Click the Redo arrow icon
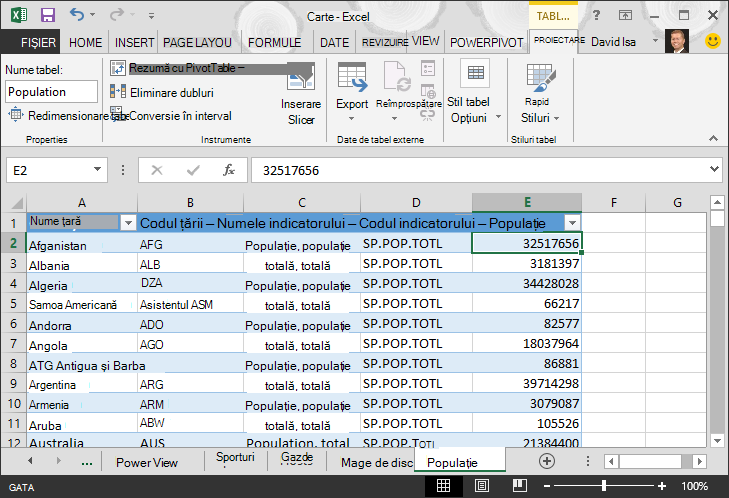This screenshot has height=498, width=729. [117, 15]
